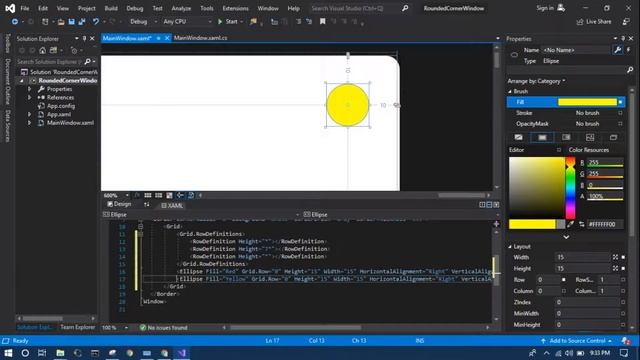The image size is (640, 360).
Task: Click the Solution Explorer search magnifier icon
Action: point(87,62)
